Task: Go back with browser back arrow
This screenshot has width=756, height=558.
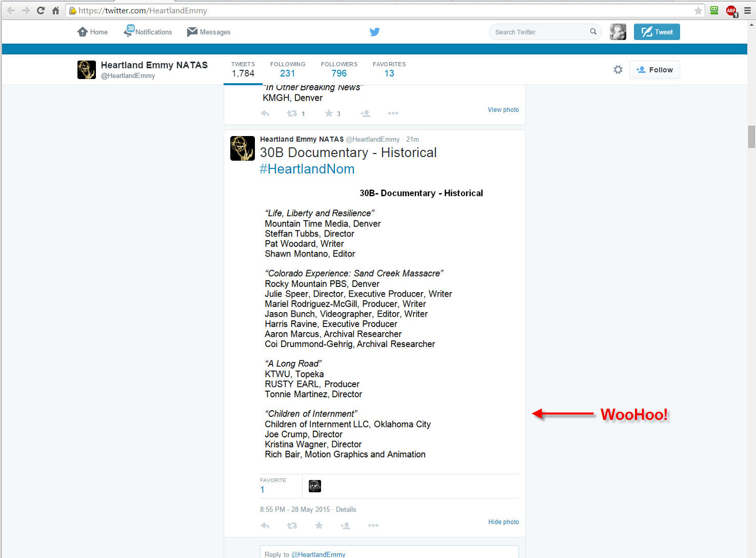Action: (x=11, y=10)
